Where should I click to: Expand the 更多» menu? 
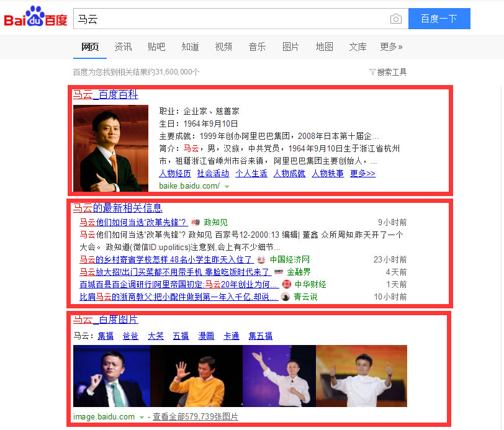pos(391,47)
